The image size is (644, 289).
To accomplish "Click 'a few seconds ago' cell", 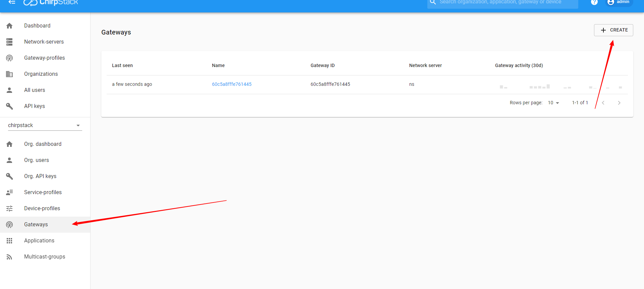I will (x=132, y=84).
